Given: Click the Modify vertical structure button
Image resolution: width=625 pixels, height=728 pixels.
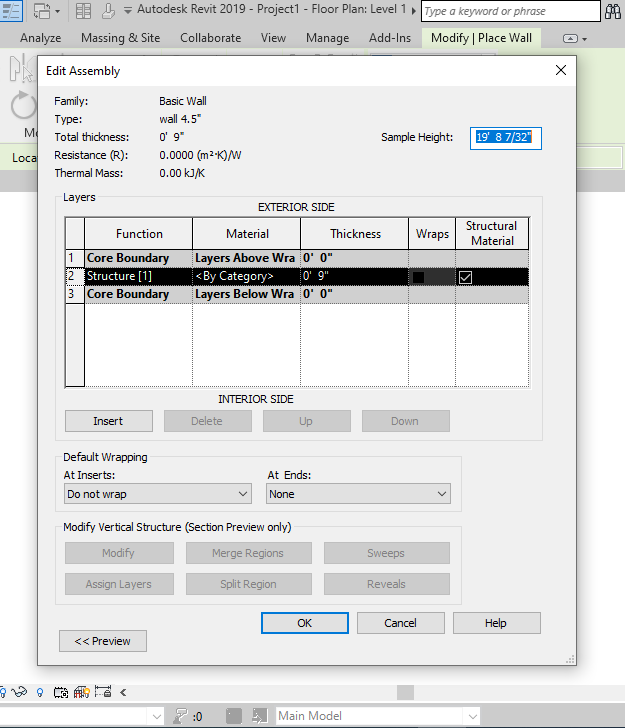Looking at the screenshot, I should tap(119, 552).
